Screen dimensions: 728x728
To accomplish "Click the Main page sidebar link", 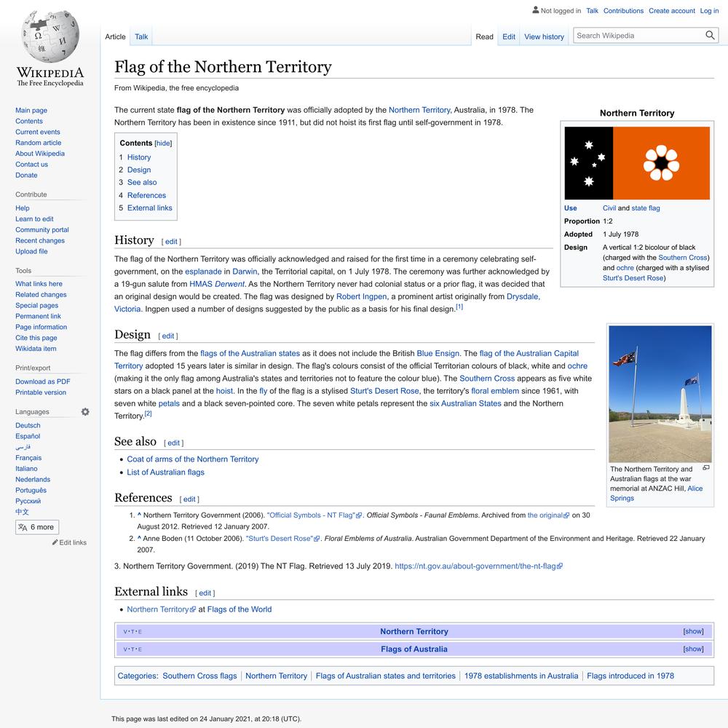I will (31, 110).
